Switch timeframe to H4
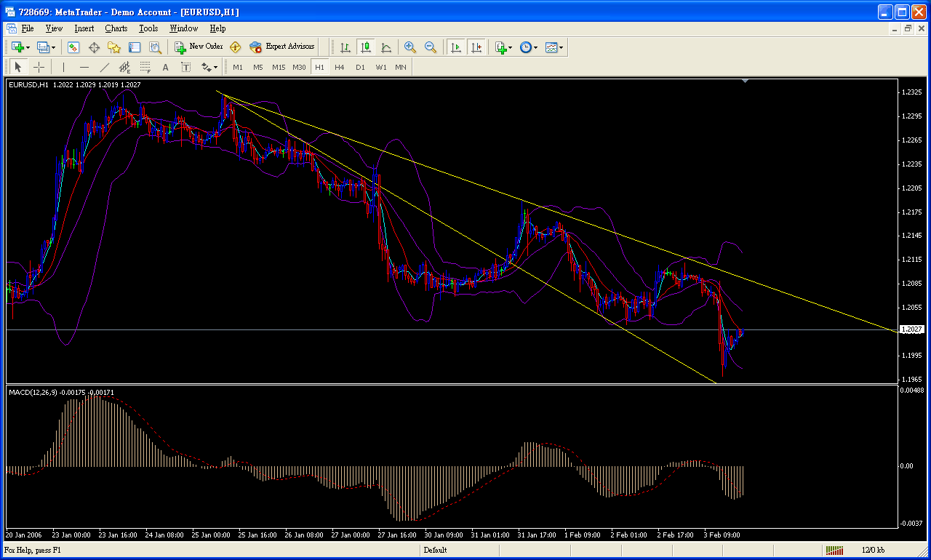This screenshot has width=931, height=560. [340, 68]
